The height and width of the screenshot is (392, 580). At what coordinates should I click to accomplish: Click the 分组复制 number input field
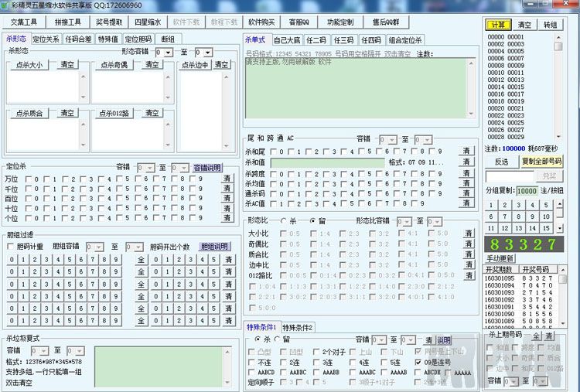527,190
